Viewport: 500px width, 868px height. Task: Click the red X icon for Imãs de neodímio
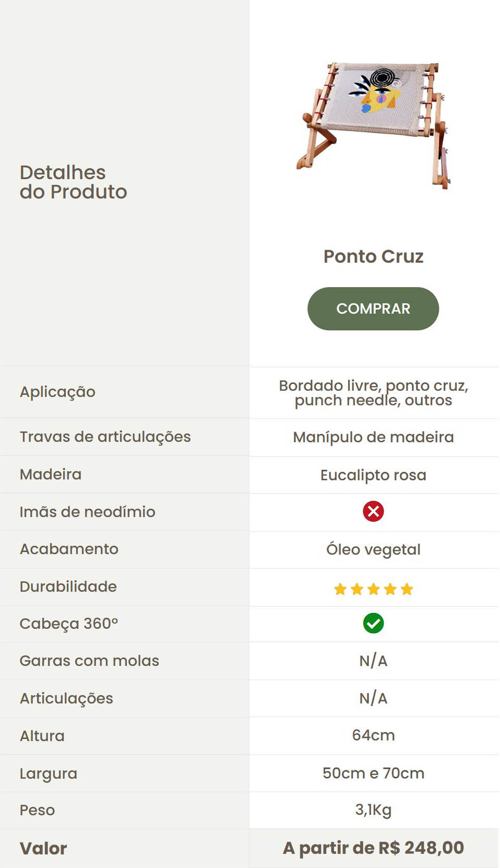(373, 511)
